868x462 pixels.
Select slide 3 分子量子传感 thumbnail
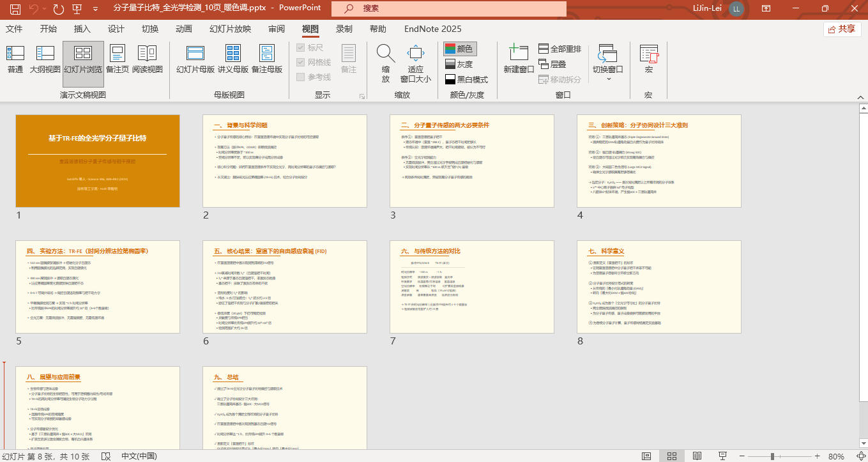pyautogui.click(x=472, y=161)
